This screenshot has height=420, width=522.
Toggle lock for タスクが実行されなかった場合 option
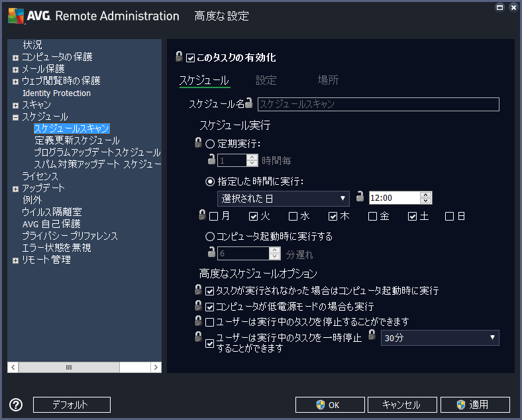point(198,289)
